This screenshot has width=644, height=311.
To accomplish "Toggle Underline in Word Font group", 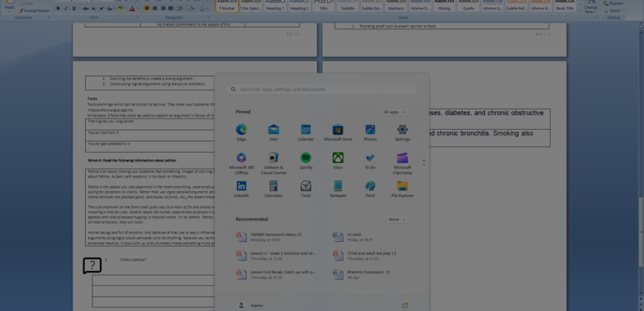I will [x=74, y=8].
